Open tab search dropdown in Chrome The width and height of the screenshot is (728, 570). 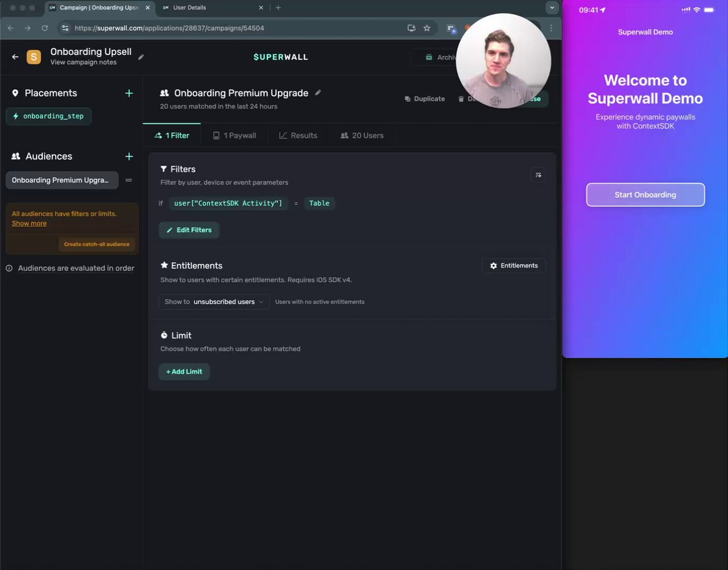click(552, 7)
